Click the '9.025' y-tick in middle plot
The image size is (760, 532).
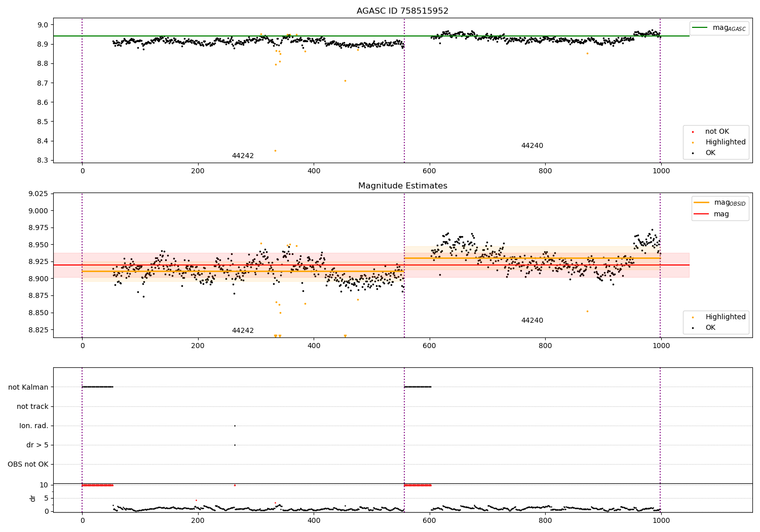39,194
